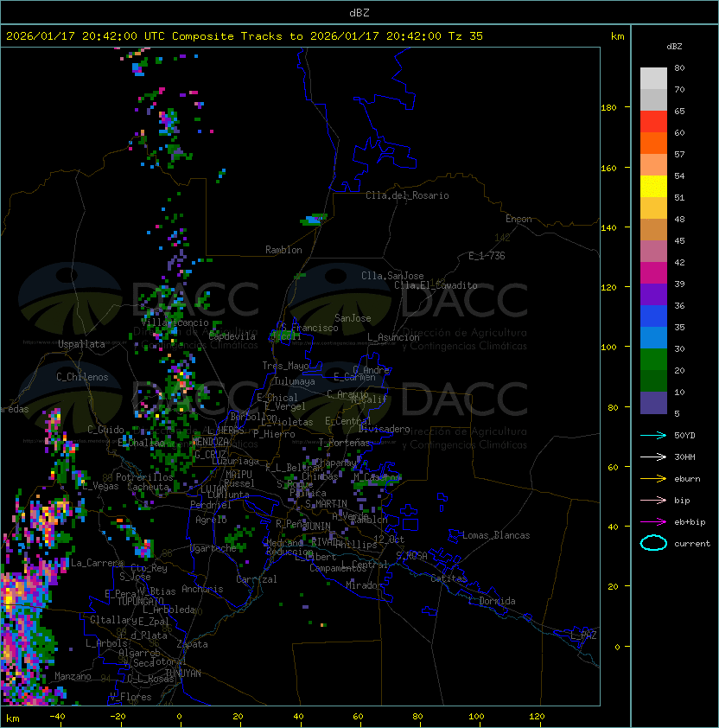Click the 'E_1-736' station label

(x=487, y=256)
